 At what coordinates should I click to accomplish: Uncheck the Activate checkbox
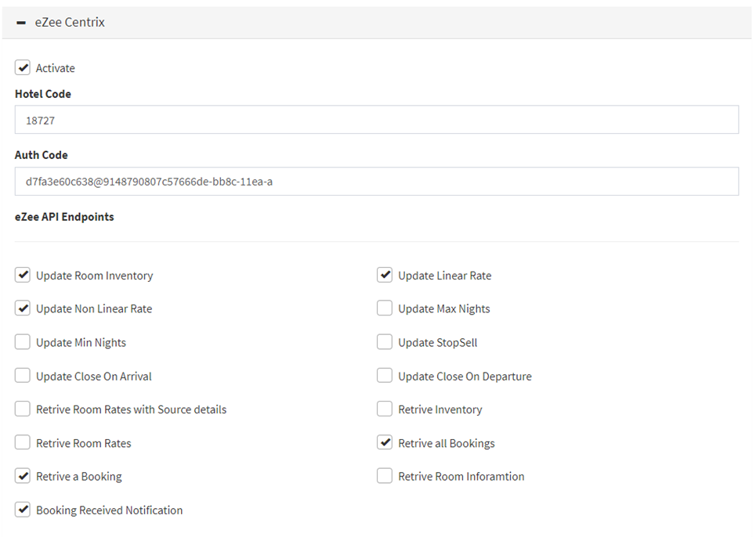pyautogui.click(x=23, y=68)
